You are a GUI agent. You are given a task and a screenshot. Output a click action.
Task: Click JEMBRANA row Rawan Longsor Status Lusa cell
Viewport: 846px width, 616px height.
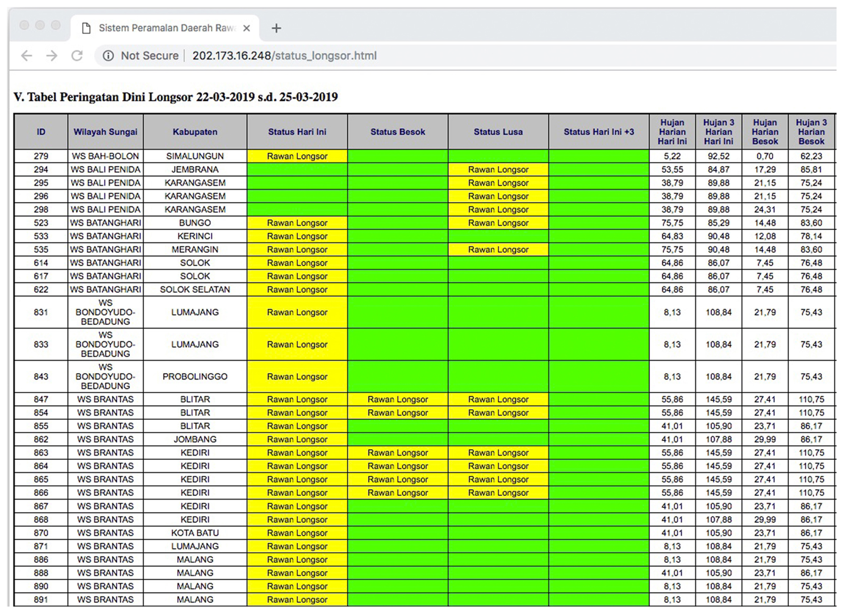(x=498, y=169)
